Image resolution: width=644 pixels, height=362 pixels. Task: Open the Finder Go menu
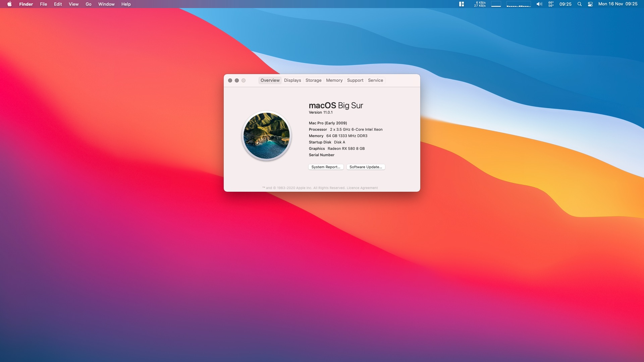(x=89, y=4)
